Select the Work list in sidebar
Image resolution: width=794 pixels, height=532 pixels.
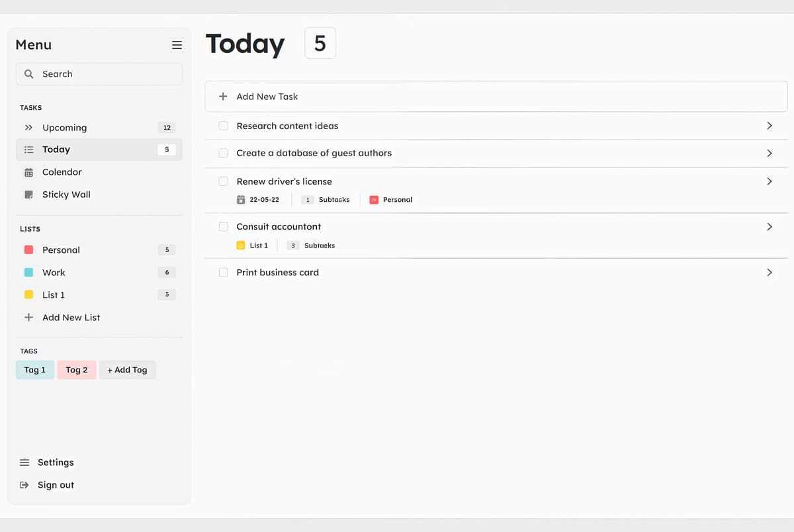[x=54, y=273]
